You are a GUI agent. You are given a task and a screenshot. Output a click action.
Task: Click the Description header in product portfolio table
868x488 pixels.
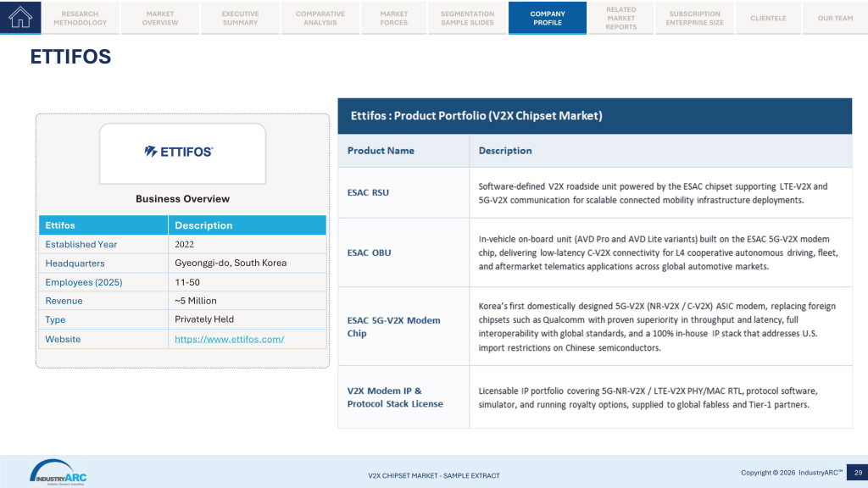point(505,151)
